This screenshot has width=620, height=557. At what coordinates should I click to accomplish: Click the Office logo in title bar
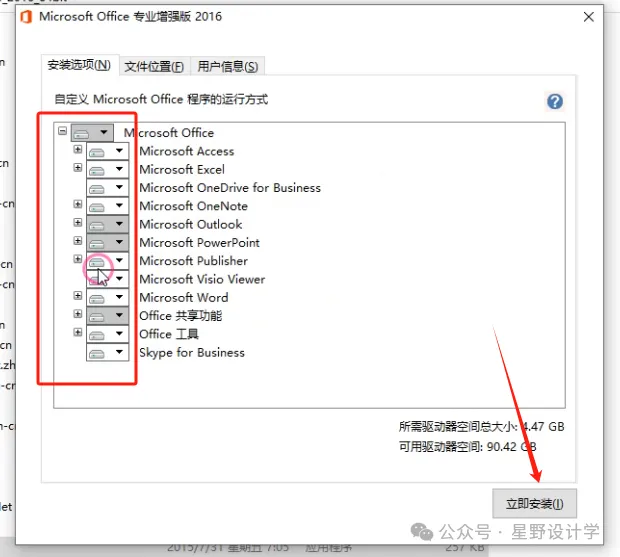click(26, 17)
